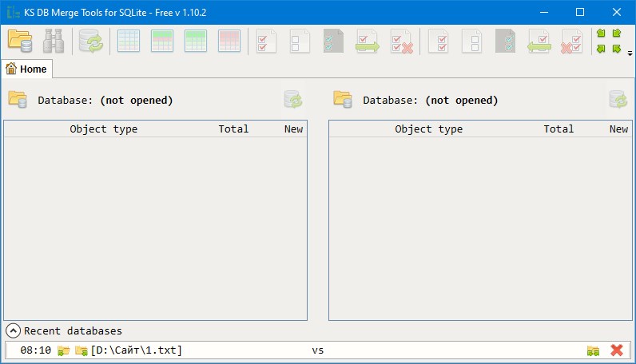Refresh the right database
The width and height of the screenshot is (636, 364).
(618, 100)
